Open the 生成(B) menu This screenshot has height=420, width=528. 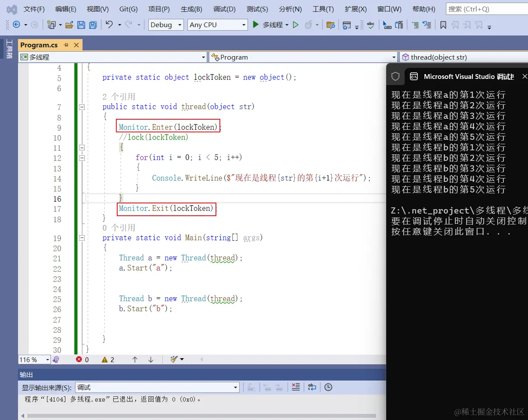tap(191, 9)
